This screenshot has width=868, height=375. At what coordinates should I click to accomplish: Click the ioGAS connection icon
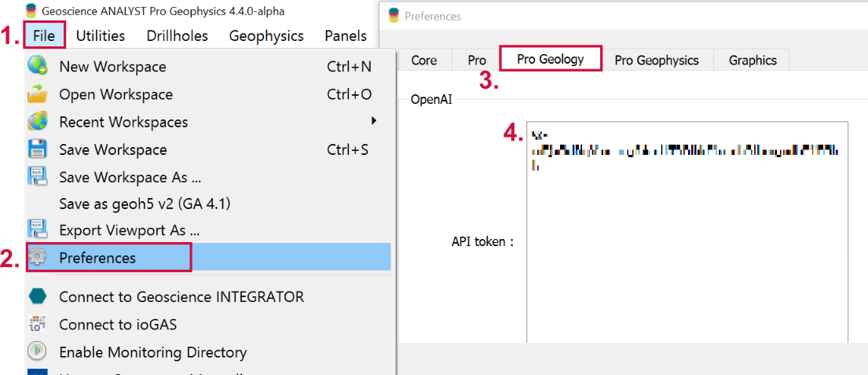[x=38, y=324]
